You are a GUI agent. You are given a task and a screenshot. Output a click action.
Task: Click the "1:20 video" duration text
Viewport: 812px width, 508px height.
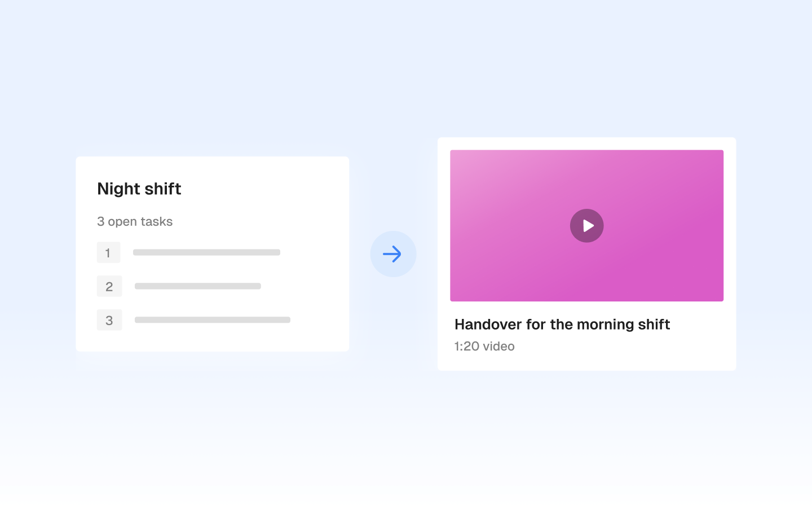[484, 346]
